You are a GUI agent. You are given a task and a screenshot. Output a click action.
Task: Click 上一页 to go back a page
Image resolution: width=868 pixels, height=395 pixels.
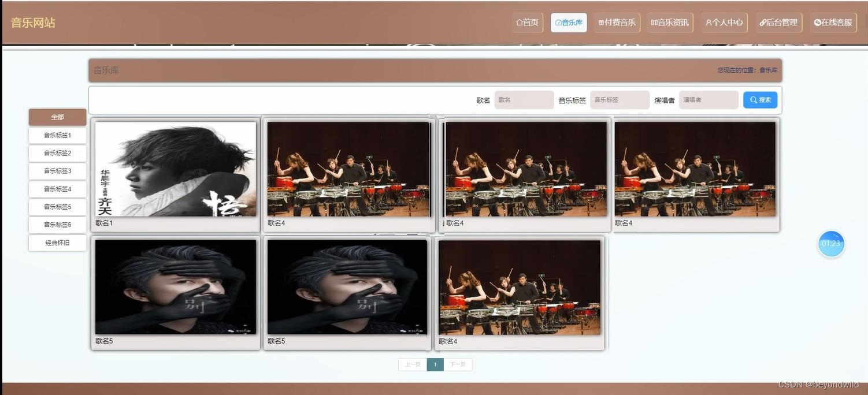pos(413,364)
